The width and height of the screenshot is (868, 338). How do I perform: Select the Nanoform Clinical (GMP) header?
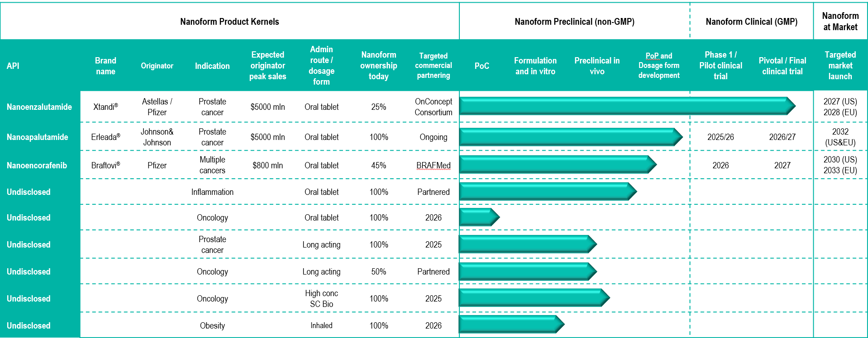(752, 22)
